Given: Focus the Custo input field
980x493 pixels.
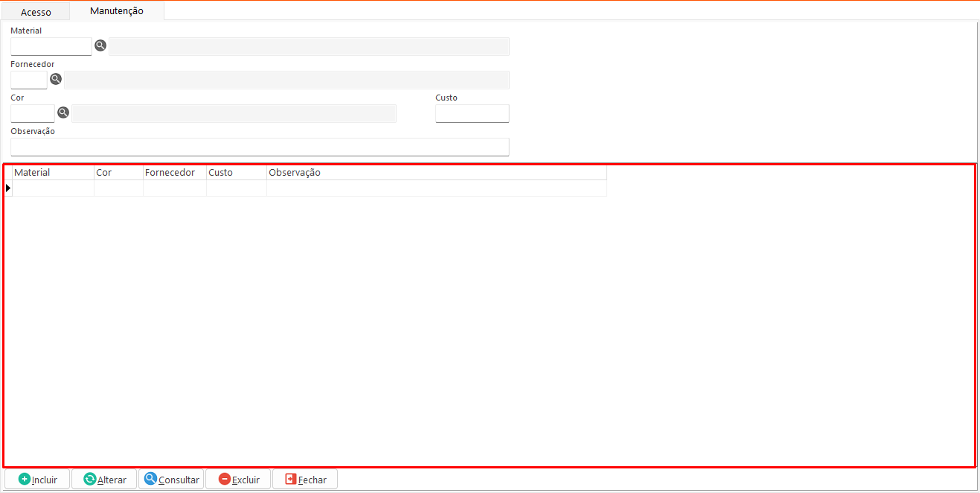Looking at the screenshot, I should 472,113.
